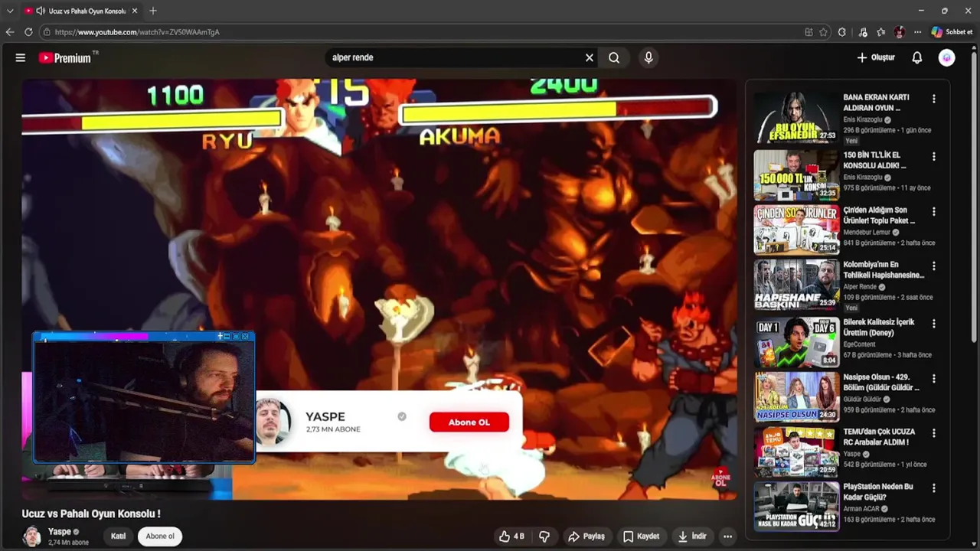
Task: Open media control music icon in toolbar
Action: [863, 32]
